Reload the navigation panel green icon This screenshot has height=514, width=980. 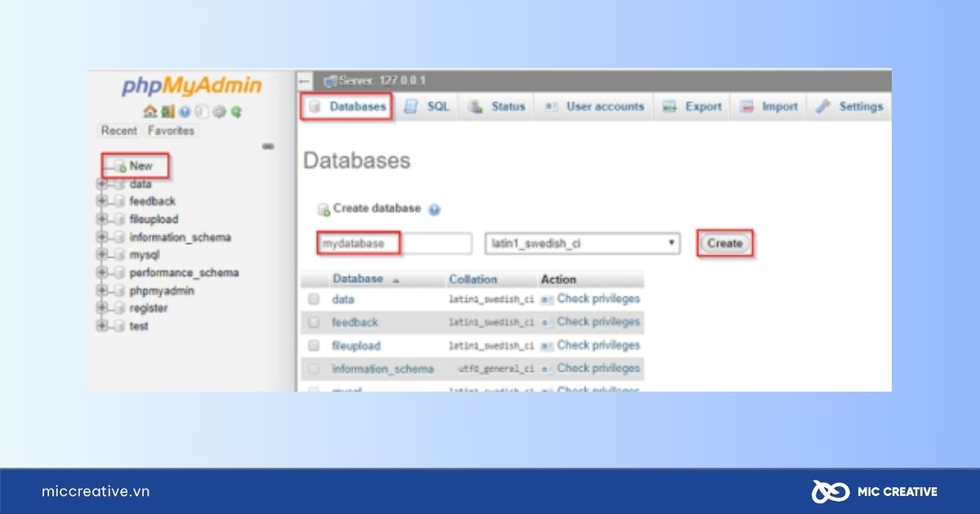236,112
